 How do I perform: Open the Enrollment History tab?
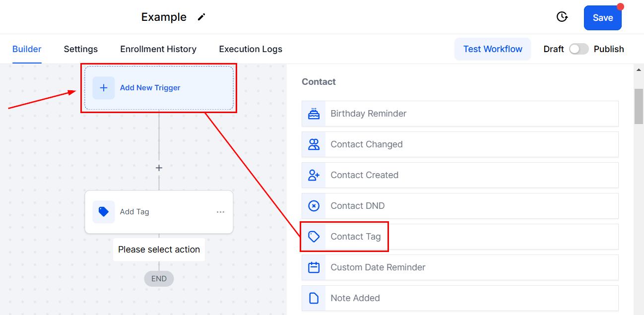point(158,49)
